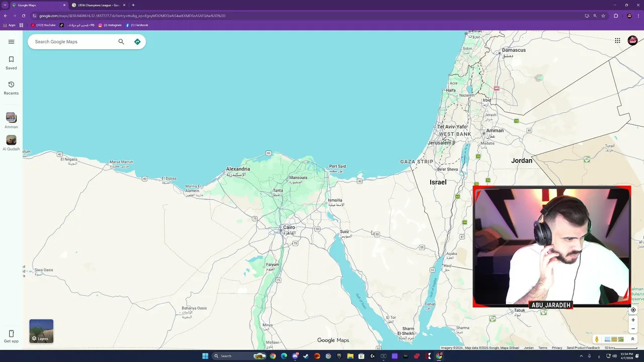Image resolution: width=644 pixels, height=362 pixels.
Task: Switch to the UEFA Champions League tab
Action: click(x=99, y=5)
